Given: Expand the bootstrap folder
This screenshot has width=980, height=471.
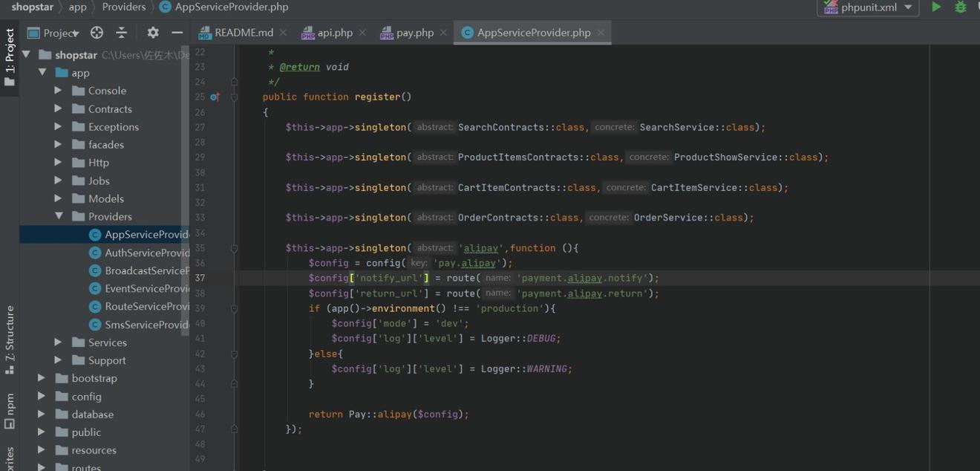Looking at the screenshot, I should click(42, 378).
